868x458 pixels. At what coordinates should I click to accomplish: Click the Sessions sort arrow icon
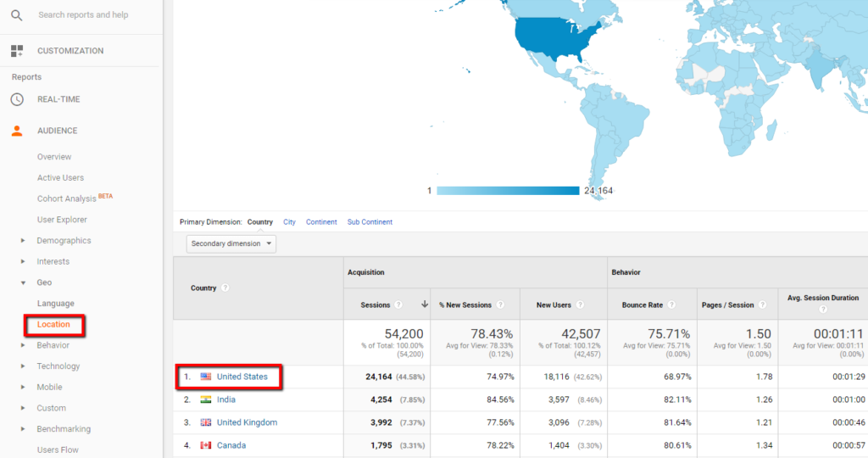(424, 305)
